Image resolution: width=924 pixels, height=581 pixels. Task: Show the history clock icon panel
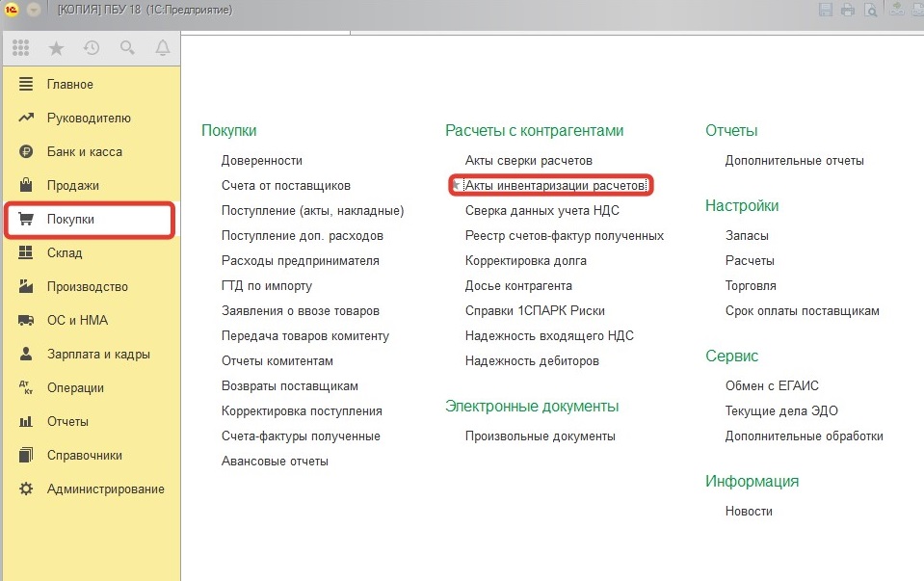tap(92, 47)
